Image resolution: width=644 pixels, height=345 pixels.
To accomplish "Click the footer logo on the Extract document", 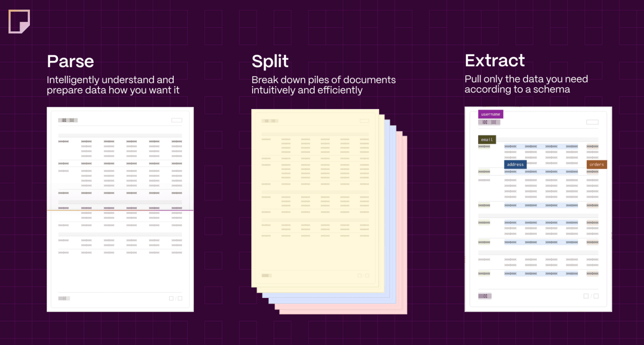I will tap(484, 296).
